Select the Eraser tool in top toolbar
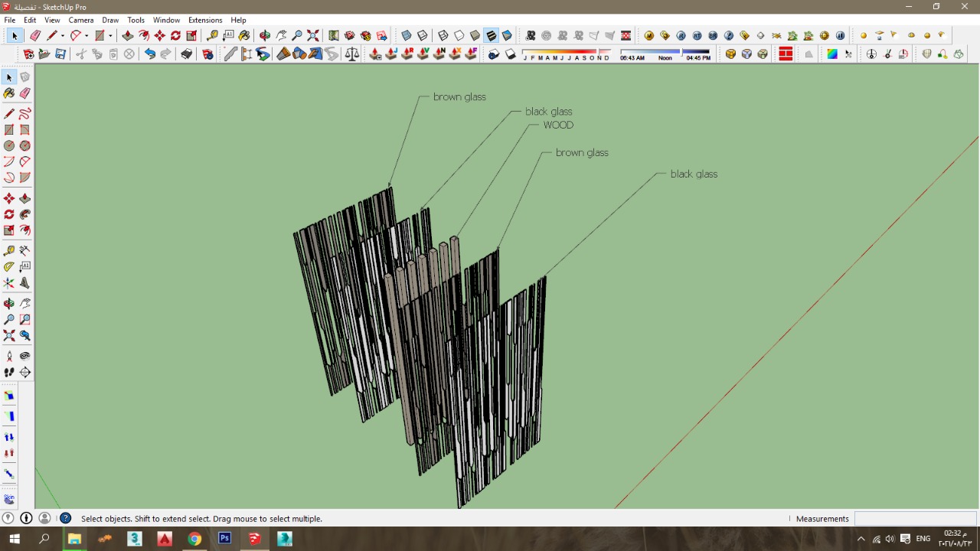 coord(35,35)
